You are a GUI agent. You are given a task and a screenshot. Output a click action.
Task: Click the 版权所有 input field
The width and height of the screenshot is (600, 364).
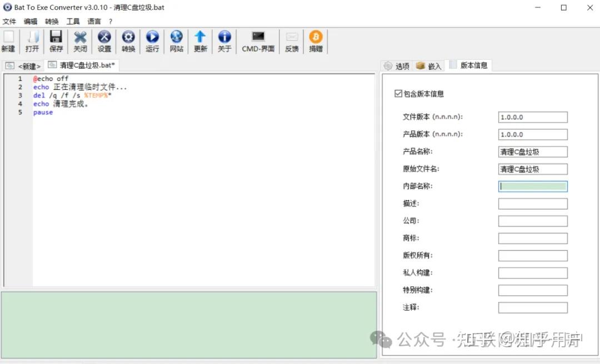533,256
